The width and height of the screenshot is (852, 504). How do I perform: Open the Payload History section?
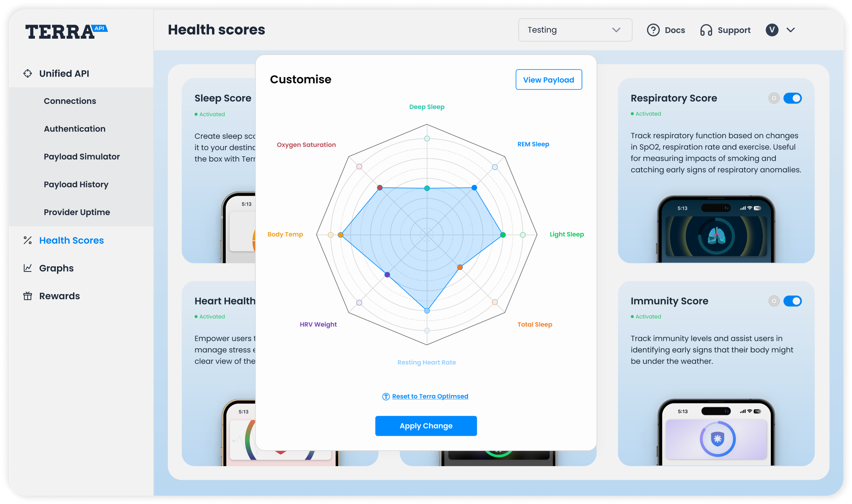pyautogui.click(x=75, y=184)
